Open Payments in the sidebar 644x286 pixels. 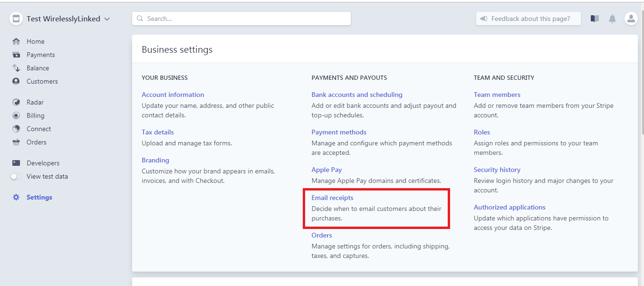point(40,55)
